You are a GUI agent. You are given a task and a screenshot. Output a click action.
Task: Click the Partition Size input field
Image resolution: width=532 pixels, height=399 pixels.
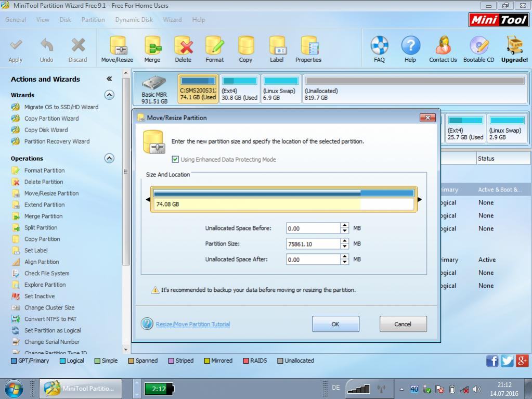(x=313, y=243)
